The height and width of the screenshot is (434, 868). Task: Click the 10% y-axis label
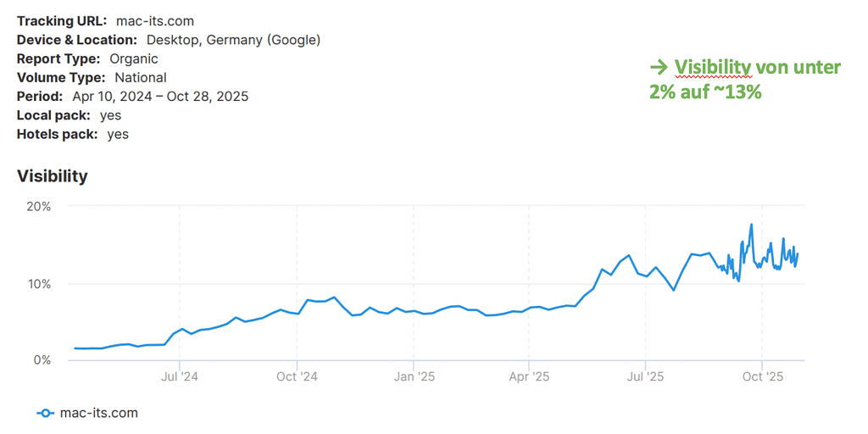(x=40, y=283)
